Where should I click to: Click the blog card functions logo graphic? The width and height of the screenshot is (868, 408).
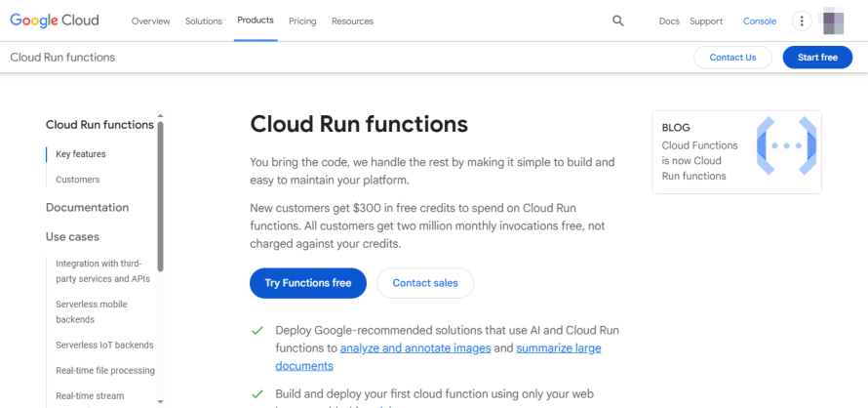(x=787, y=145)
